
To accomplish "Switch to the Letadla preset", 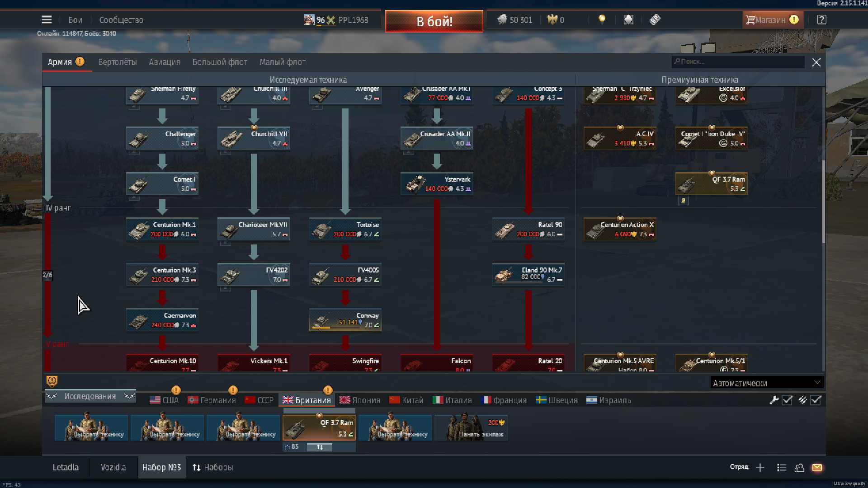I will [66, 467].
